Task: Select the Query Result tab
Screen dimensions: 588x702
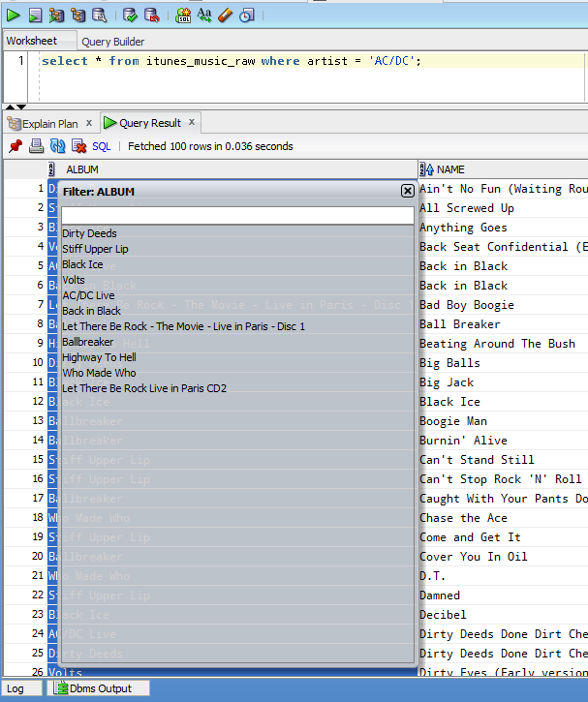Action: [150, 123]
